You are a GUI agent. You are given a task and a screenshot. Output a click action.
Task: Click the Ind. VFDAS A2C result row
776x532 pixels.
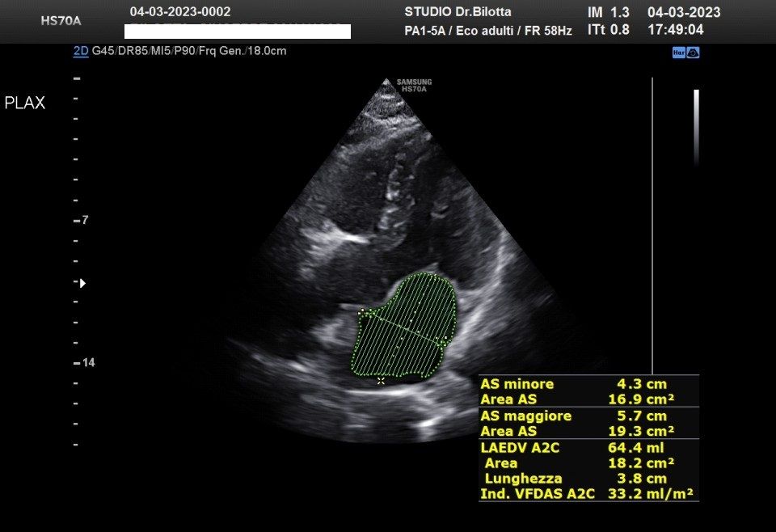588,493
